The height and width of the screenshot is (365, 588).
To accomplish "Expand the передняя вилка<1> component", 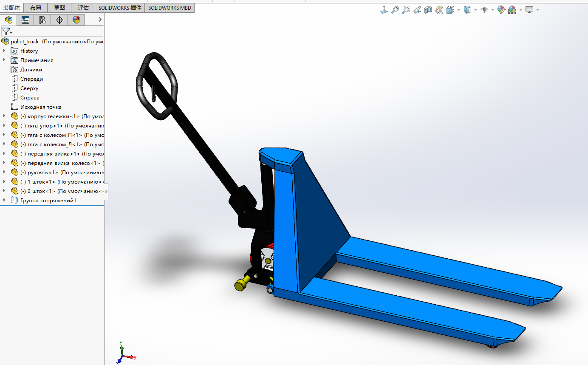I will (x=4, y=153).
